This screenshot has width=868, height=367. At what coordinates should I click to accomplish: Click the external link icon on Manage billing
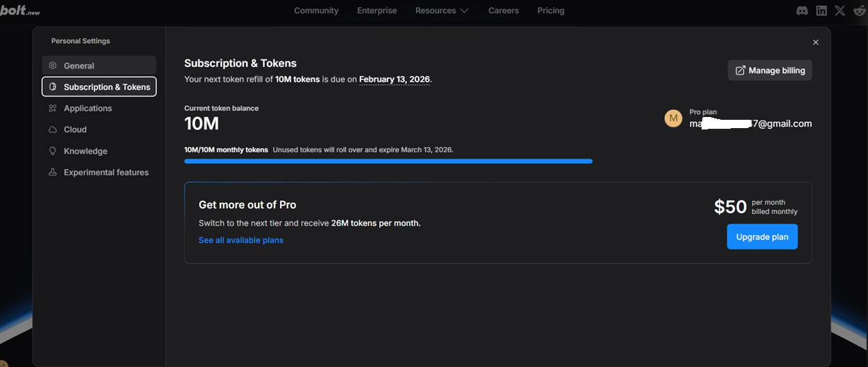click(740, 71)
